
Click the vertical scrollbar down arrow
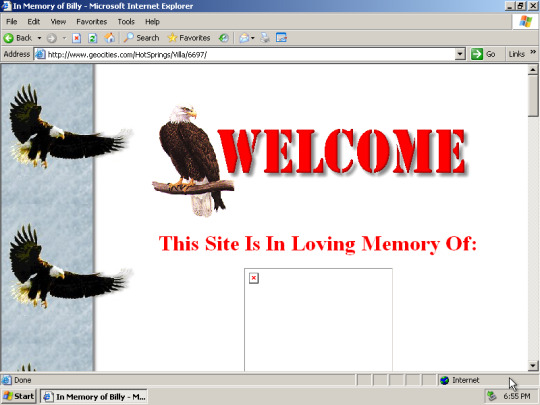click(x=532, y=366)
